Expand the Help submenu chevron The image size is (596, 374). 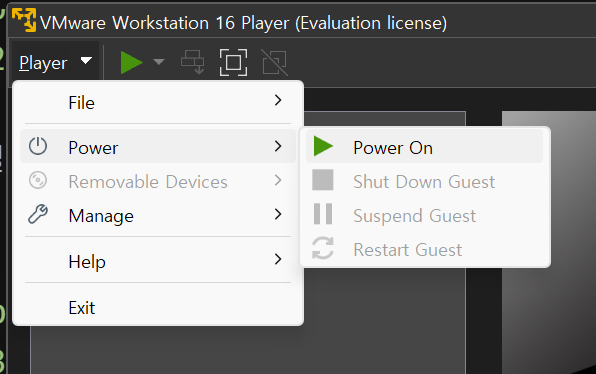coord(278,259)
